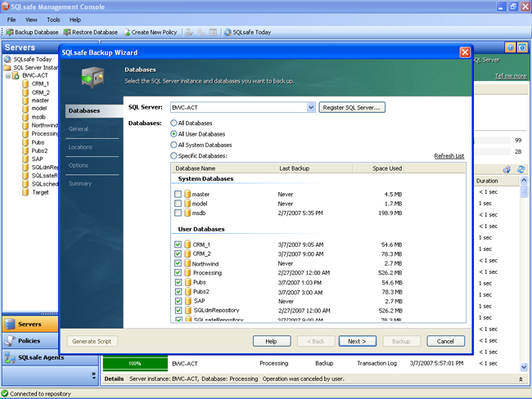Click the Northwind database icon in the wizard list
Viewport: 532px width, 399px height.
click(187, 263)
